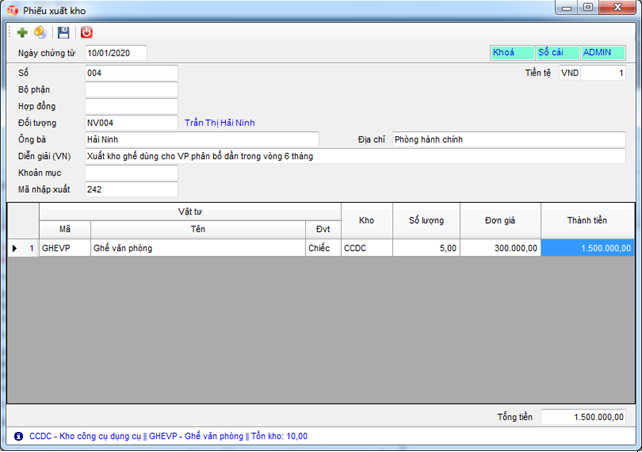Click the ADMIN user label
The image size is (642, 452).
pyautogui.click(x=603, y=52)
